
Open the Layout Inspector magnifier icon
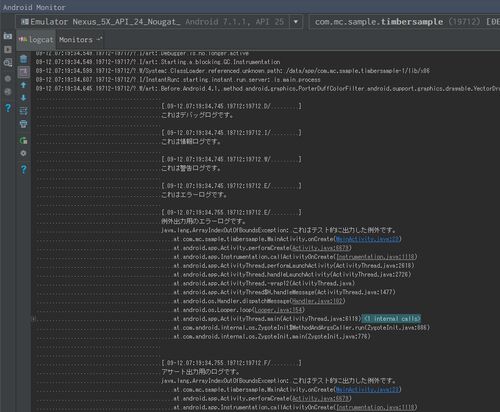(x=8, y=62)
